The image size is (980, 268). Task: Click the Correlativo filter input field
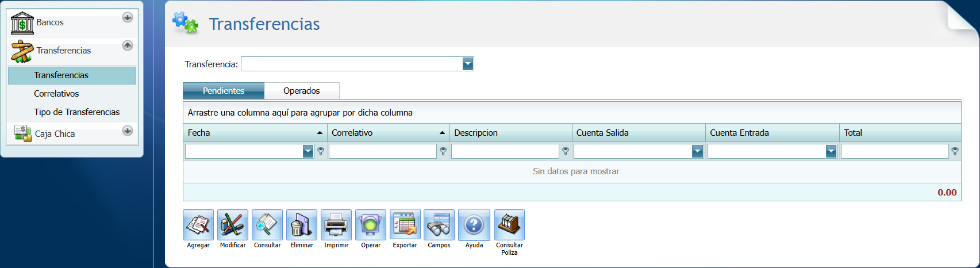383,151
